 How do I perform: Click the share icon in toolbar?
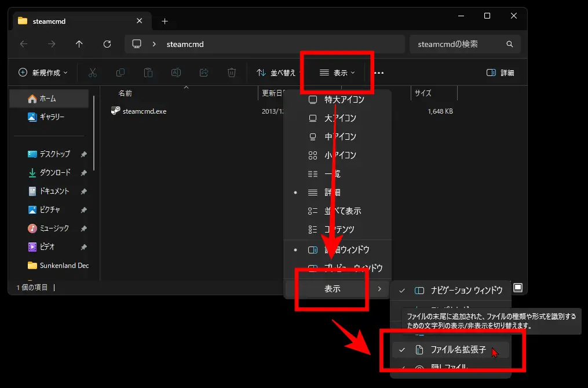(203, 72)
